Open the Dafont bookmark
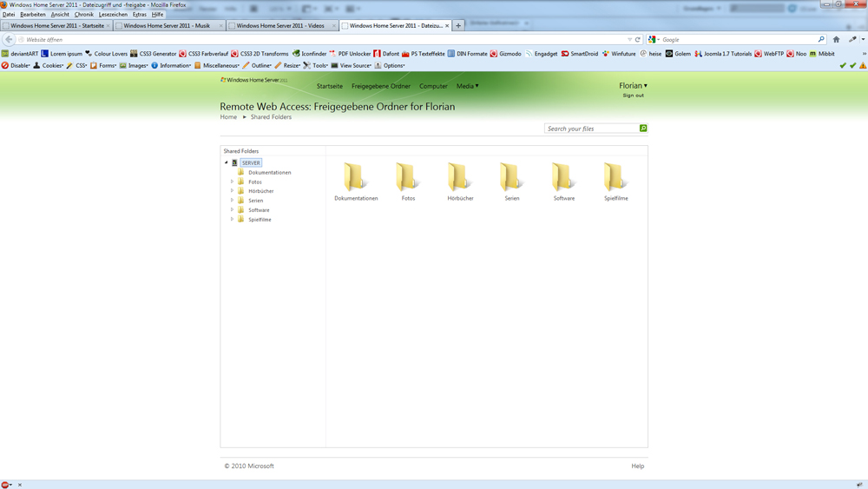Viewport: 868px width, 489px height. [386, 54]
